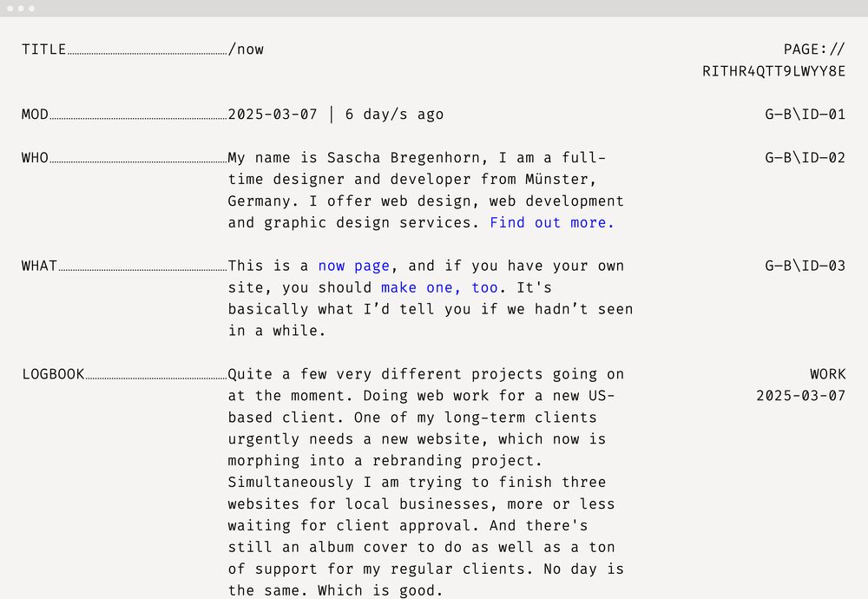Click the "/now" title value
Viewport: 868px width, 599px height.
(x=247, y=49)
